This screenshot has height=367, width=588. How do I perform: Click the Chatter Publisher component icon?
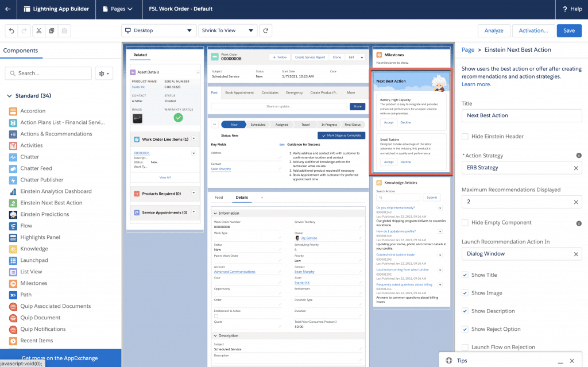[14, 179]
